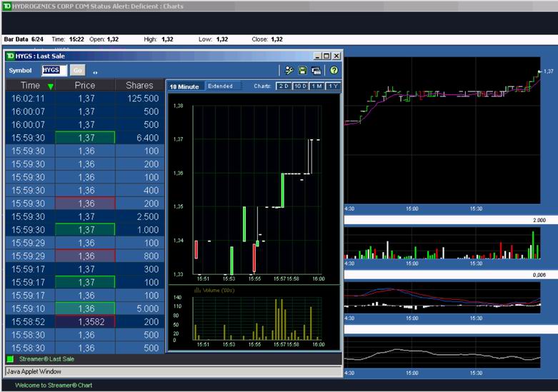The image size is (558, 392).
Task: Select the 1 M chart range button
Action: tap(317, 86)
